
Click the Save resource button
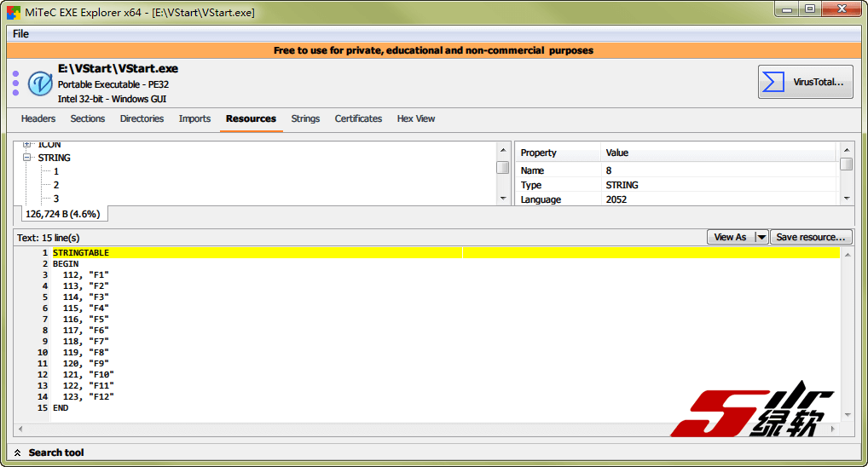click(x=811, y=237)
